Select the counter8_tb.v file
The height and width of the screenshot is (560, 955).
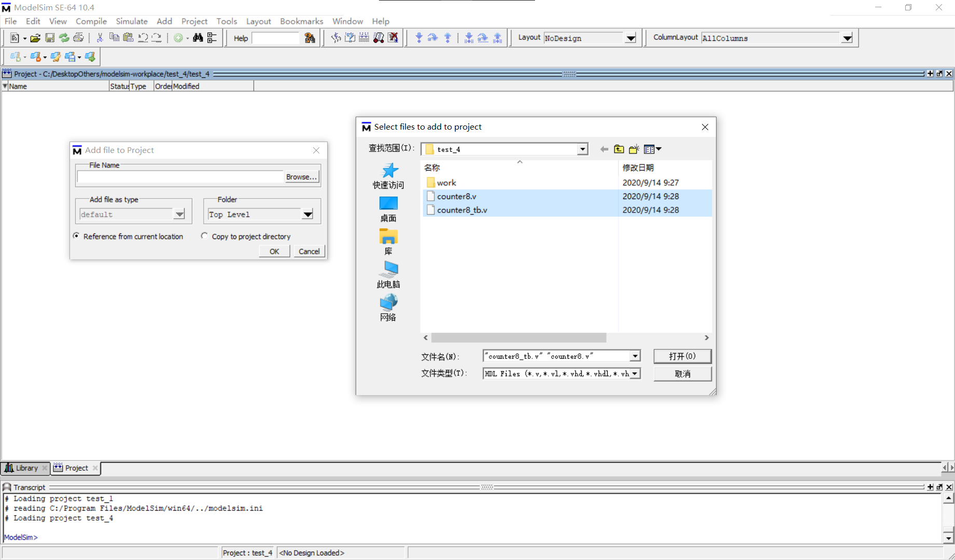(x=567, y=210)
